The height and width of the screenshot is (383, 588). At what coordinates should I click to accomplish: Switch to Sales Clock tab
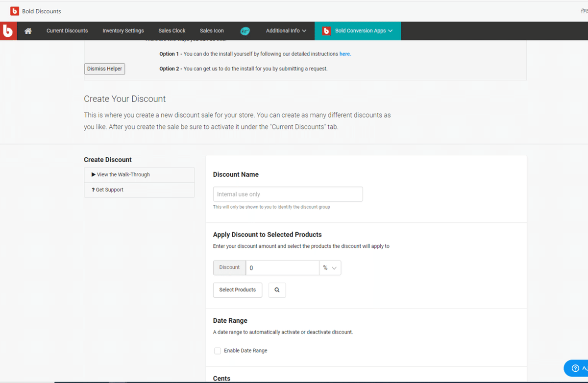pos(172,31)
